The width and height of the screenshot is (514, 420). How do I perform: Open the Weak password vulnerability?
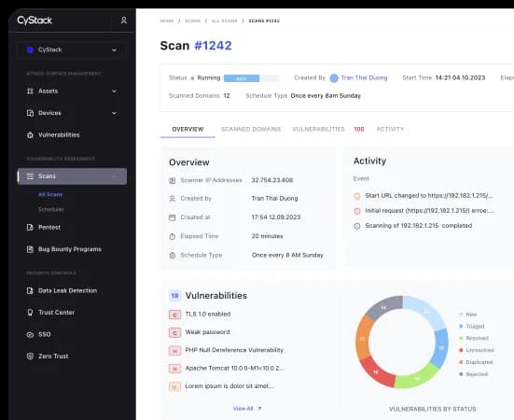(x=207, y=332)
